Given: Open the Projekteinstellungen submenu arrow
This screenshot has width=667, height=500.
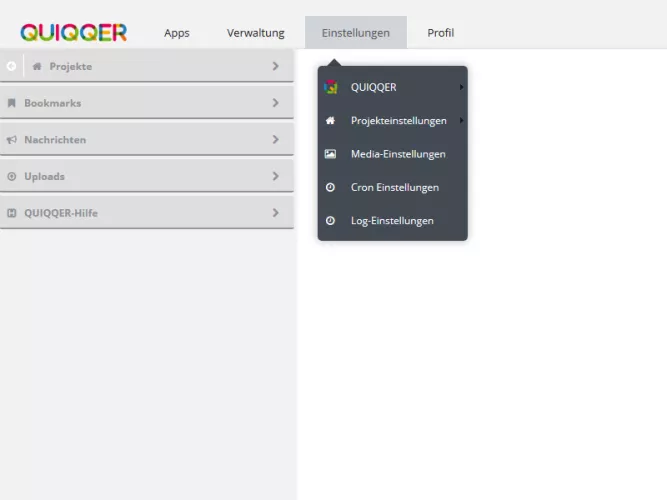Looking at the screenshot, I should click(x=461, y=121).
